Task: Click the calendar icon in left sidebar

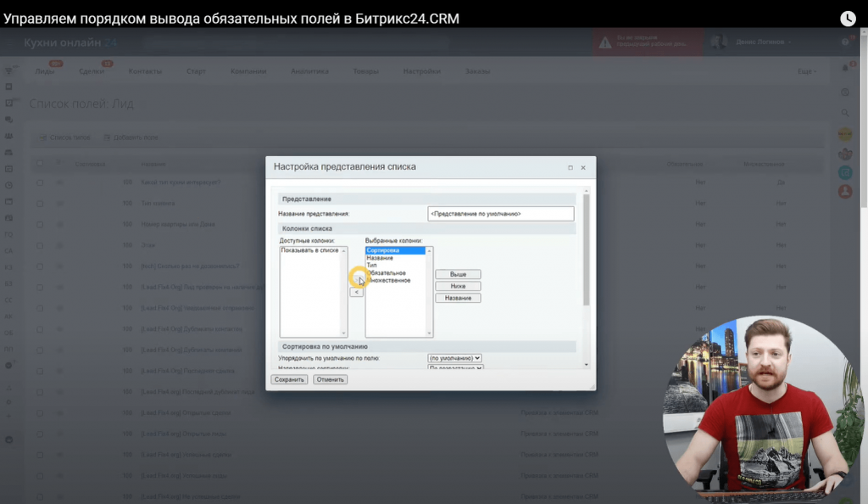Action: pyautogui.click(x=8, y=169)
